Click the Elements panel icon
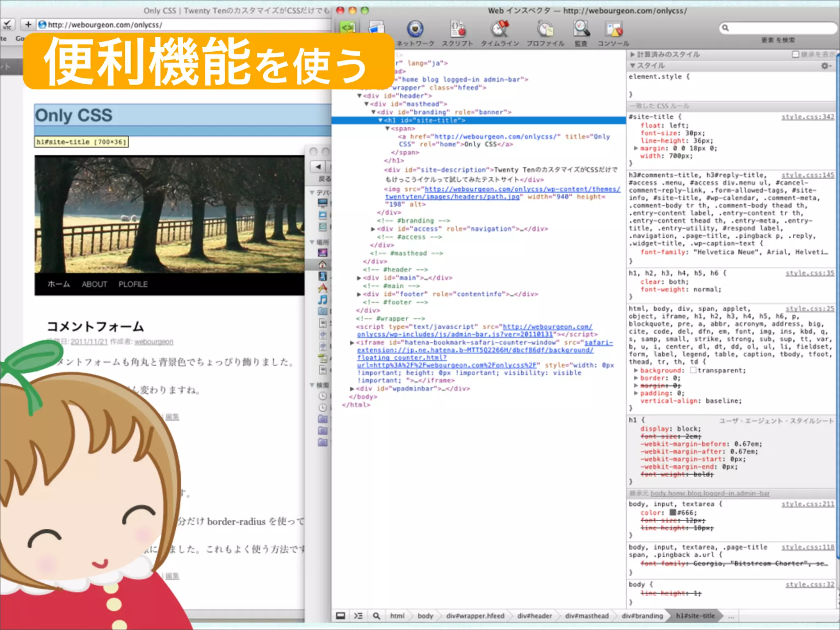840x630 pixels. tap(348, 27)
